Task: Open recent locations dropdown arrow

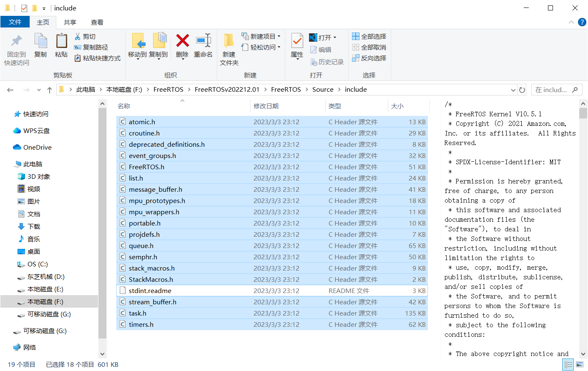Action: coord(39,90)
